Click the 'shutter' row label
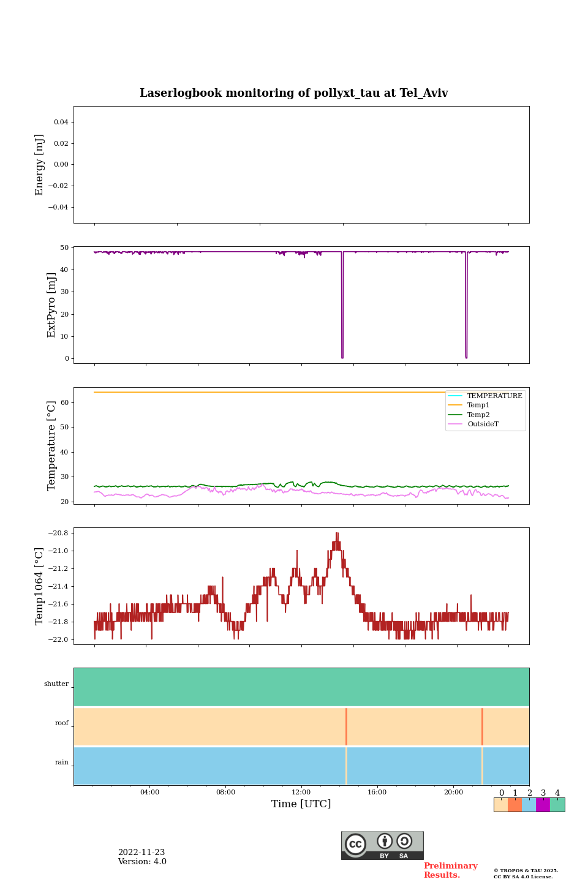Viewport: 588px width, 882px height. click(56, 684)
